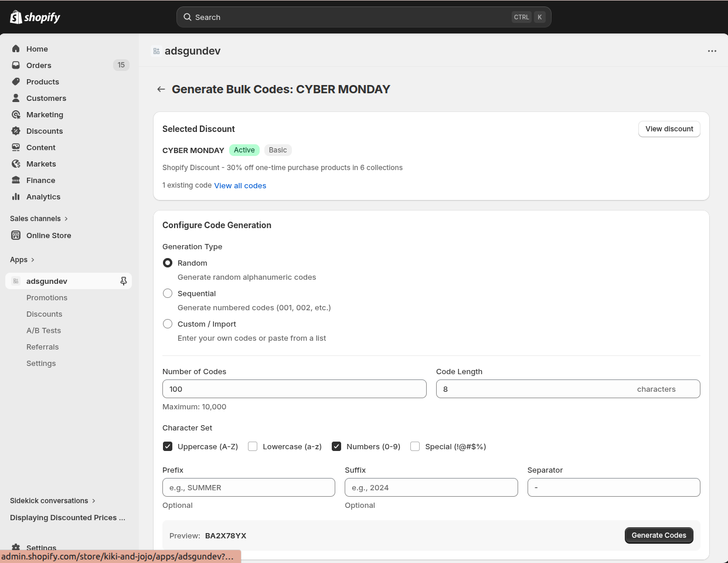
Task: Enable the Lowercase (a-z) checkbox
Action: 253,446
